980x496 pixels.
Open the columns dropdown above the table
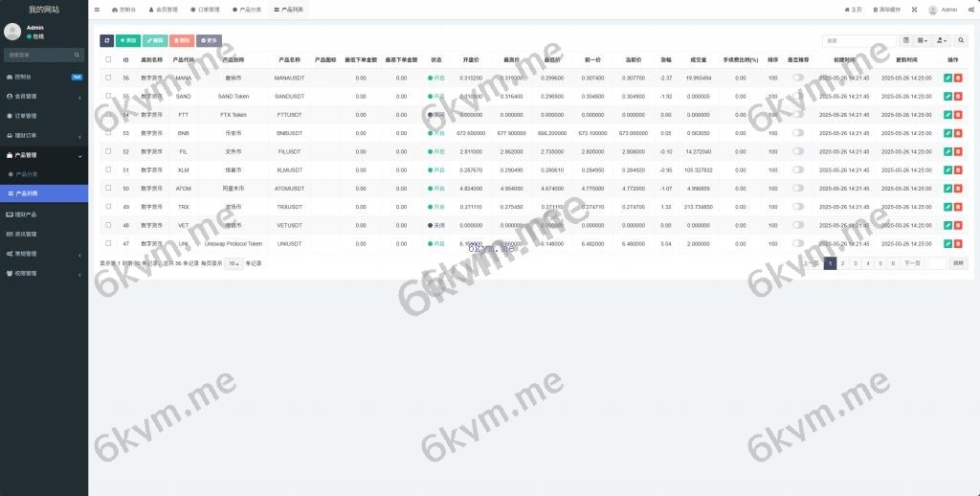pyautogui.click(x=923, y=41)
